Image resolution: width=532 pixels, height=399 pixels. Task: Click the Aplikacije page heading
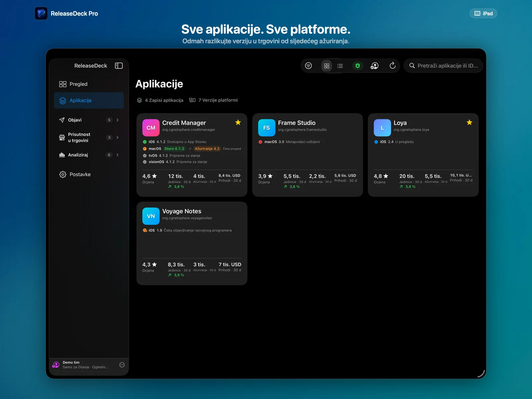click(x=159, y=84)
